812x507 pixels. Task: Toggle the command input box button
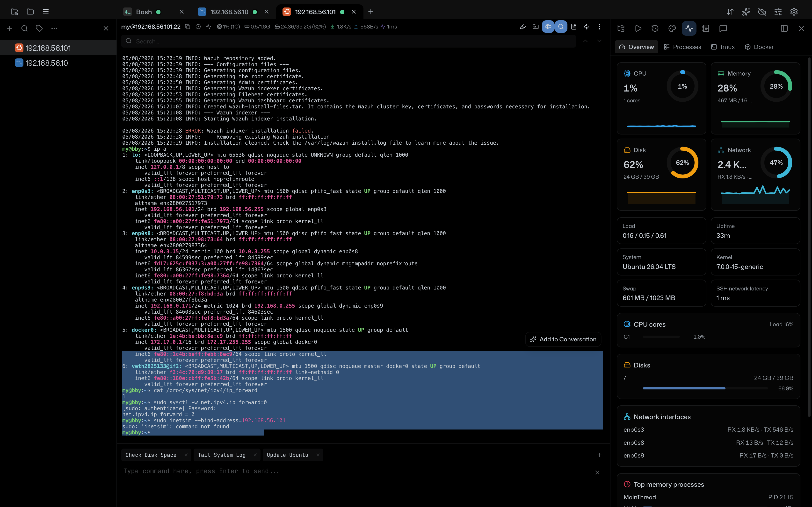point(548,27)
